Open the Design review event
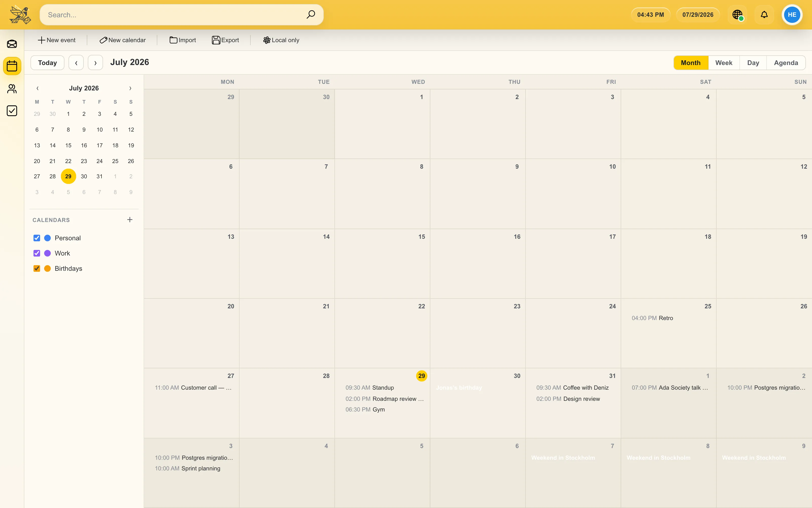Viewport: 812px width, 508px height. point(573,399)
